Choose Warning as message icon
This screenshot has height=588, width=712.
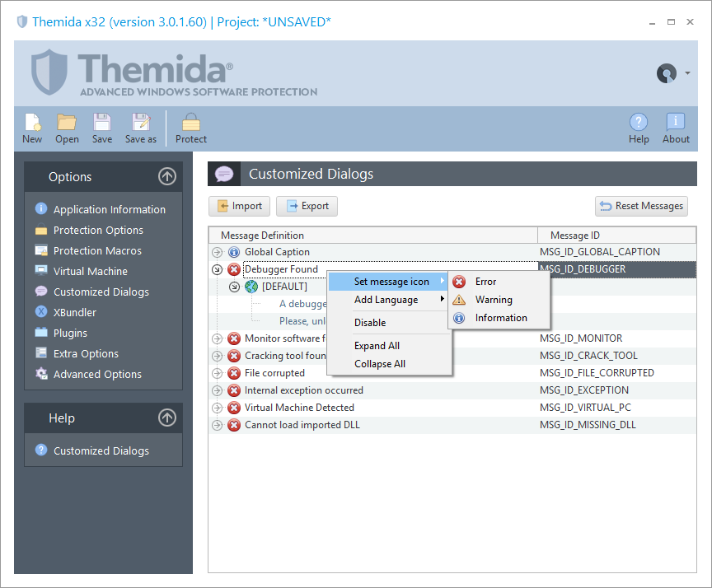click(x=493, y=300)
